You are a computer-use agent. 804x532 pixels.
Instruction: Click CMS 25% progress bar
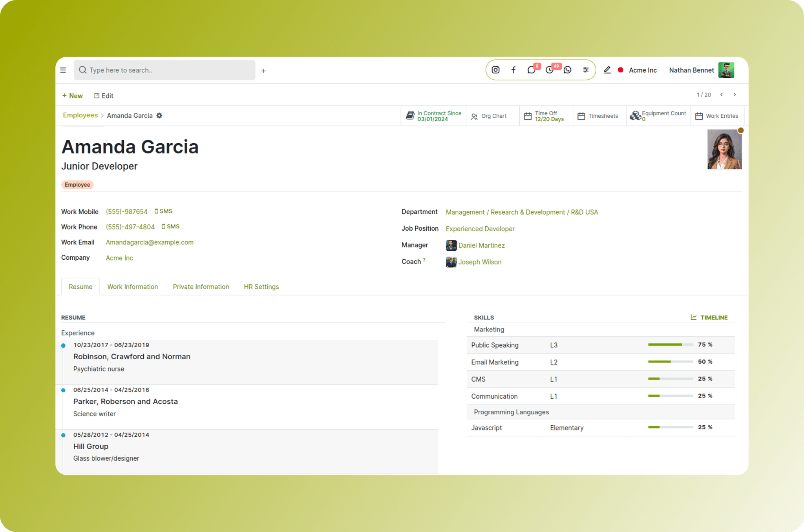[x=670, y=379]
